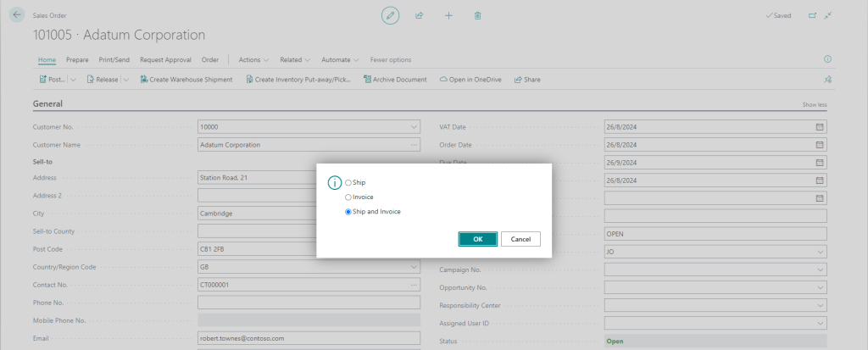This screenshot has height=350, width=868.
Task: Open VAT Date calendar picker
Action: [819, 126]
